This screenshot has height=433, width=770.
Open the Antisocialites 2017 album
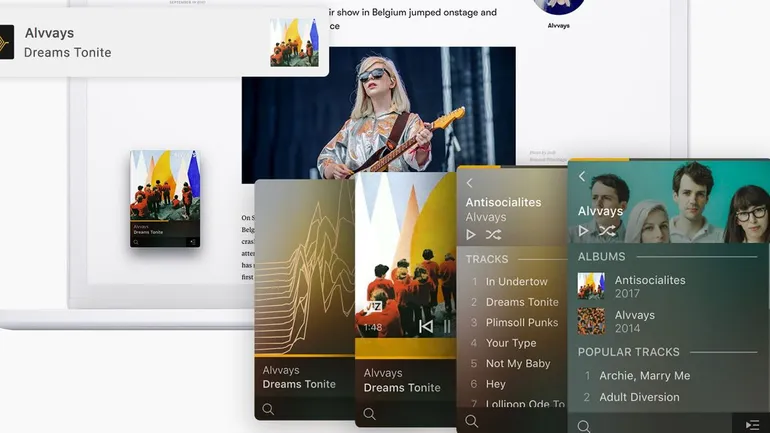649,287
